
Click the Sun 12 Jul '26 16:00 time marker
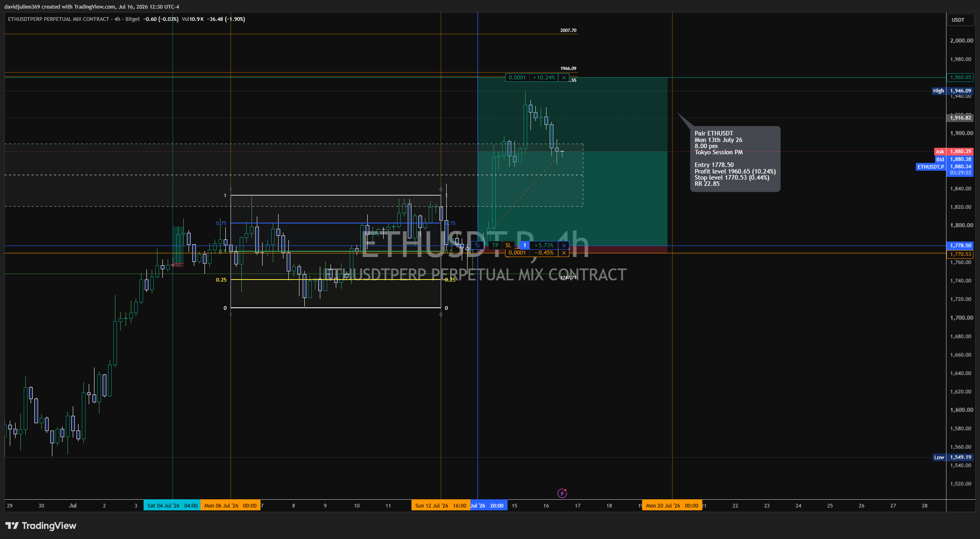click(x=441, y=506)
